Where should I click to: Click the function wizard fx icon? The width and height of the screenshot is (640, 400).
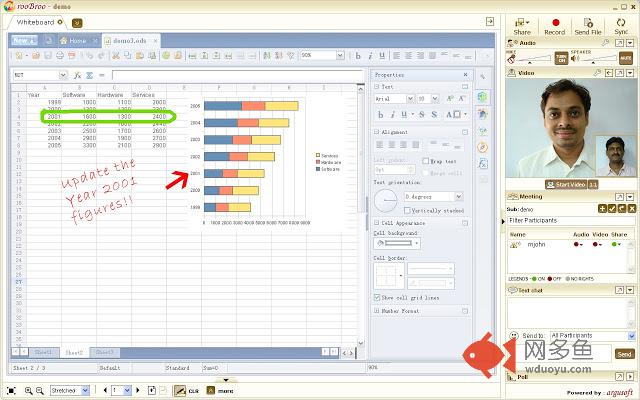pos(78,75)
